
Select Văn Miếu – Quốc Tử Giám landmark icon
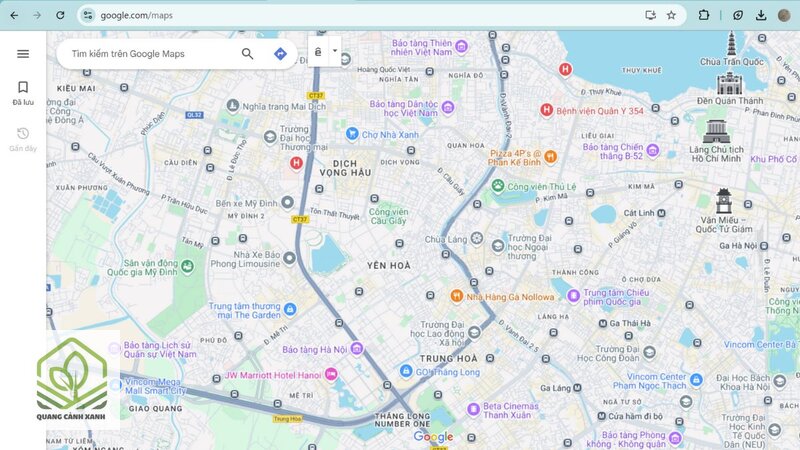[x=723, y=201]
